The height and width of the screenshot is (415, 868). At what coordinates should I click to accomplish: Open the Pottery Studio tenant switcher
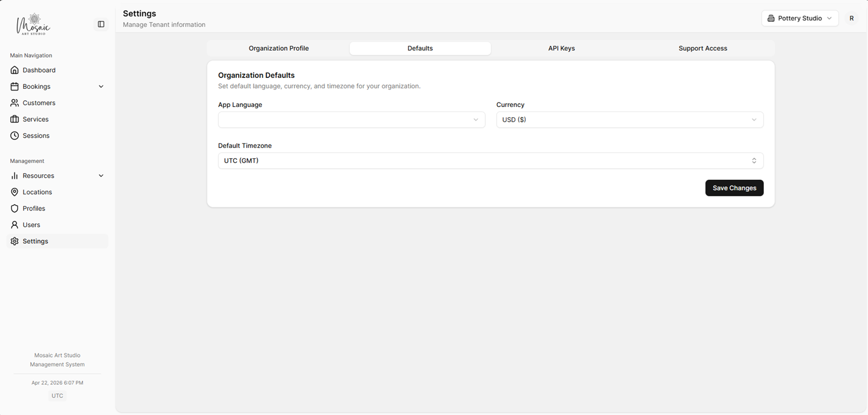[800, 18]
